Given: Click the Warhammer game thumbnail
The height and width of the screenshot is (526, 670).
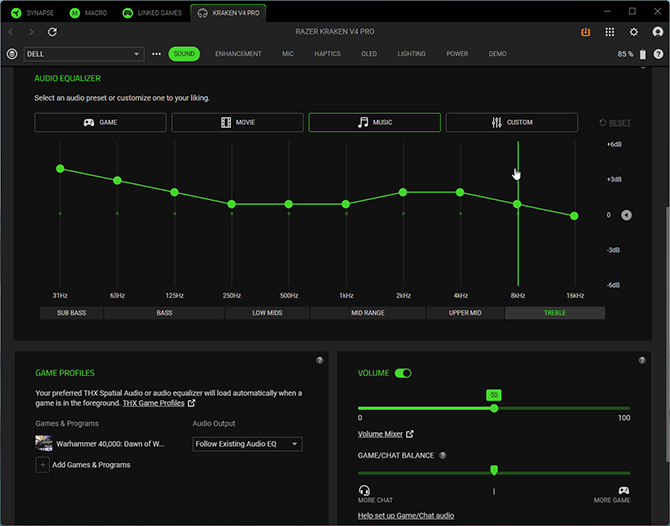Looking at the screenshot, I should (x=44, y=444).
